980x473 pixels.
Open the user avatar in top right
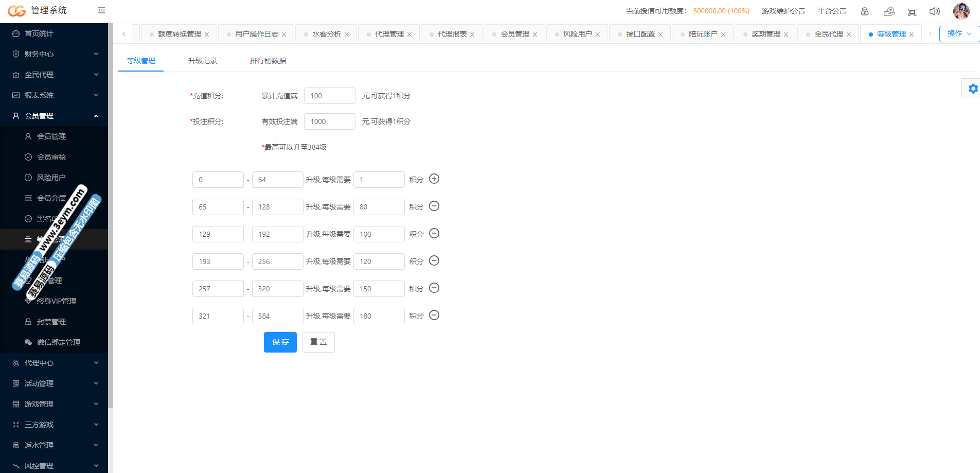tap(961, 11)
